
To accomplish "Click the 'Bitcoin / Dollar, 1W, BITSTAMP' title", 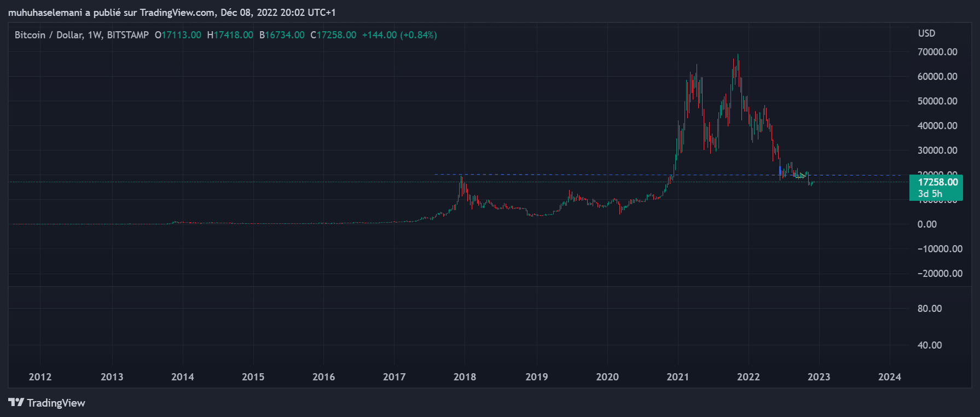I will (x=82, y=35).
